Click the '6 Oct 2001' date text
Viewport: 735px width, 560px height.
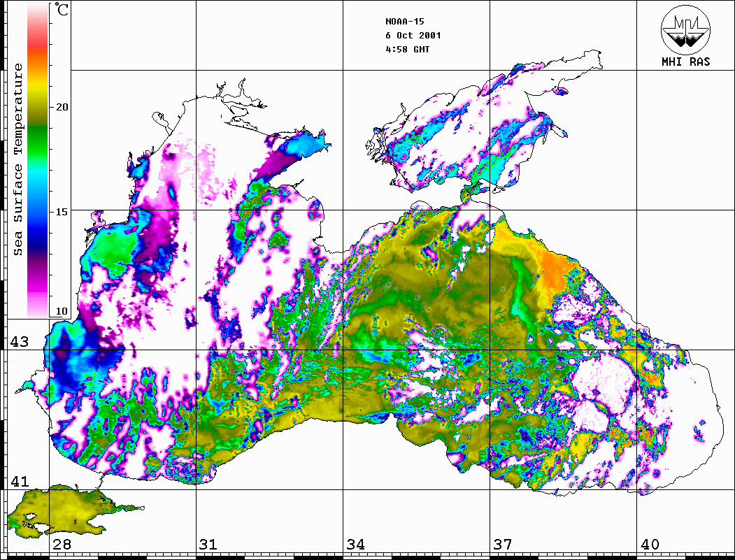pos(413,36)
